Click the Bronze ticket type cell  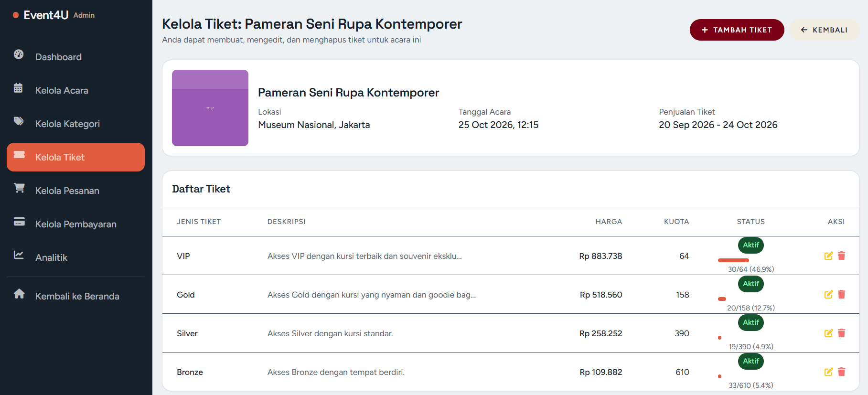pos(190,372)
